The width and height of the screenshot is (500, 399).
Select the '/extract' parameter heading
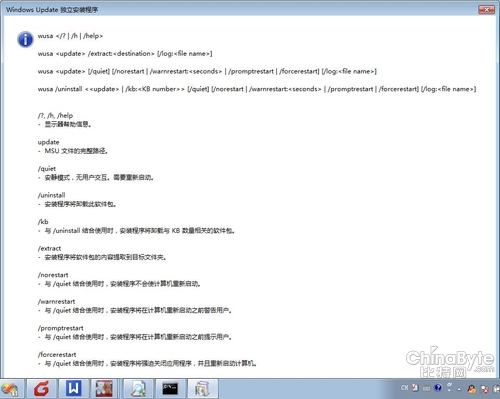tap(49, 249)
